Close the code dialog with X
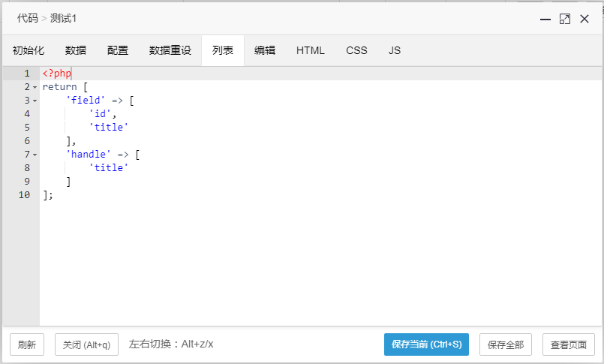The height and width of the screenshot is (364, 604). pos(584,19)
